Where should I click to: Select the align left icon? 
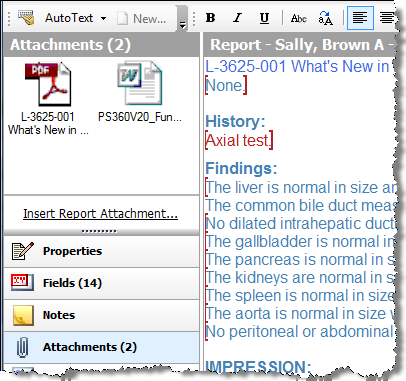tap(360, 18)
